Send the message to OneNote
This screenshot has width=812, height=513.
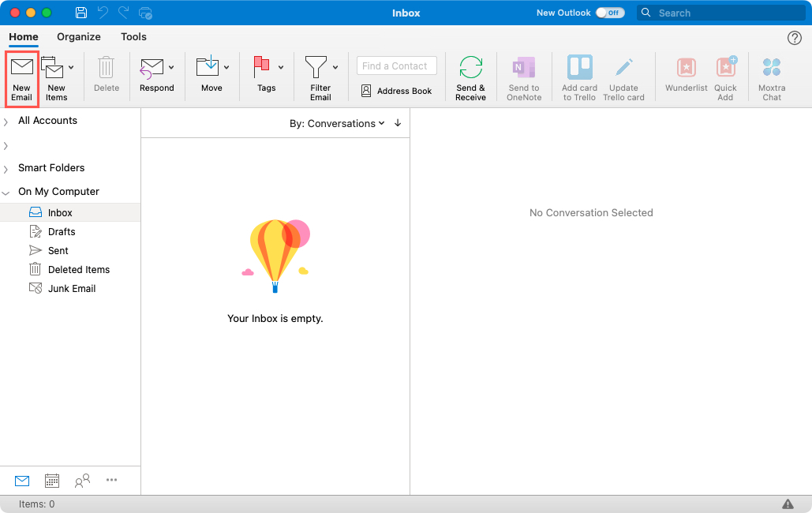coord(524,77)
